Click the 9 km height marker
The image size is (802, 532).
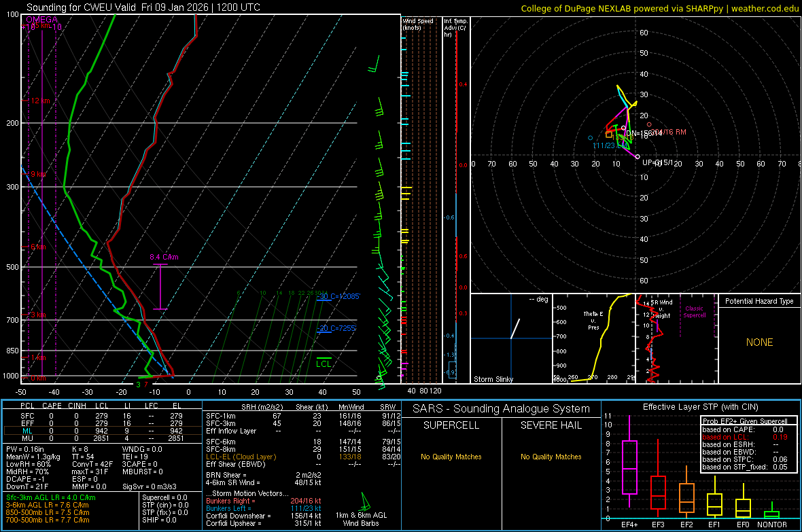tap(38, 175)
